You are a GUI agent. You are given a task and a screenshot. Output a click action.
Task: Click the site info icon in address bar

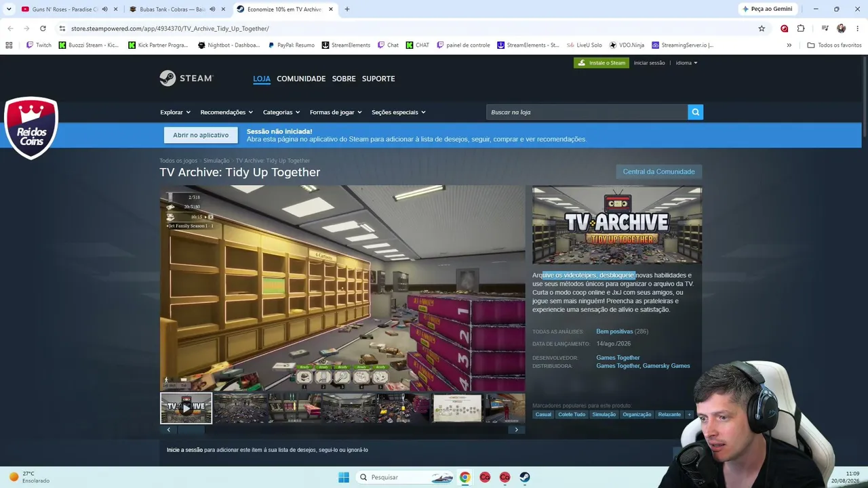pyautogui.click(x=62, y=28)
